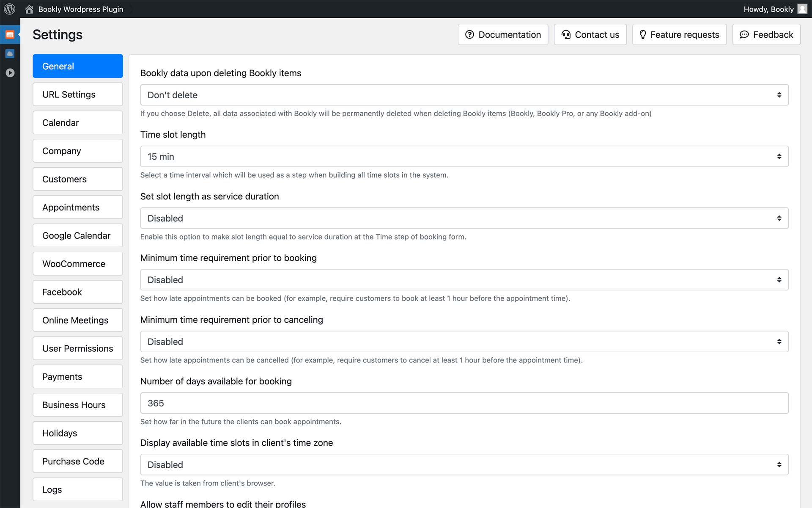
Task: Expand the Don't delete dropdown
Action: coord(464,95)
